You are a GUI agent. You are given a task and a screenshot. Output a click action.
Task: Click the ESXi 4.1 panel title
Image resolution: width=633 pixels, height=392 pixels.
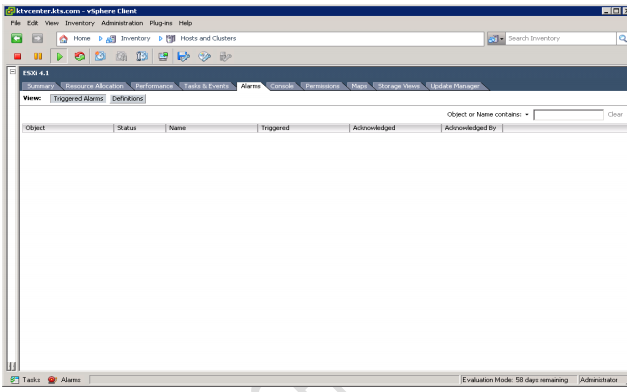36,73
